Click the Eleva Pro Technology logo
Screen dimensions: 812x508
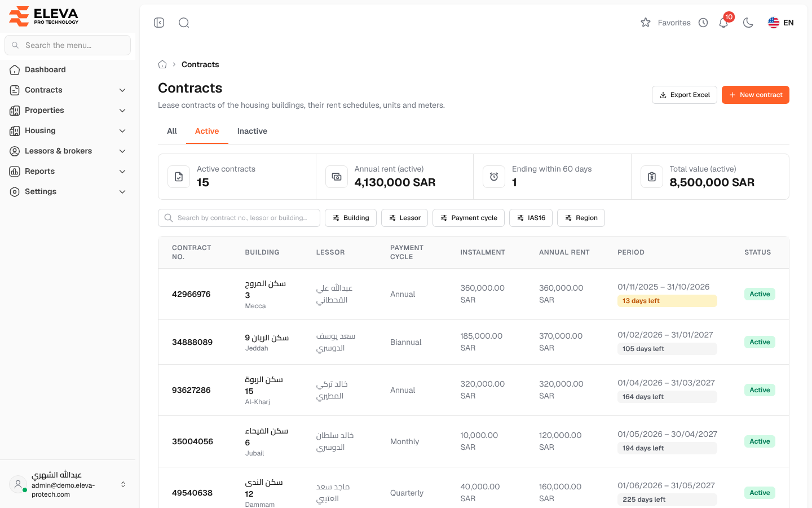coord(44,16)
